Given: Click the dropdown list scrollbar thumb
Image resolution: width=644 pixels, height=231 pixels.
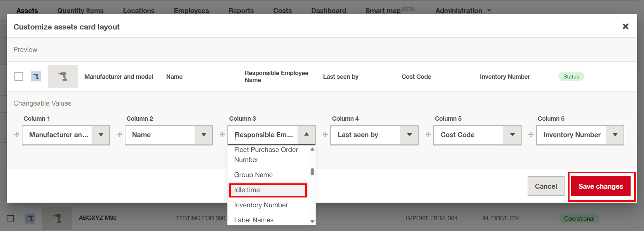Looking at the screenshot, I should (312, 172).
